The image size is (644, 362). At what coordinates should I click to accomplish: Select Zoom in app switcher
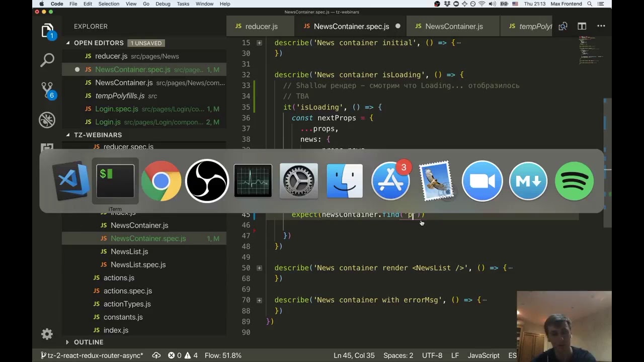482,181
